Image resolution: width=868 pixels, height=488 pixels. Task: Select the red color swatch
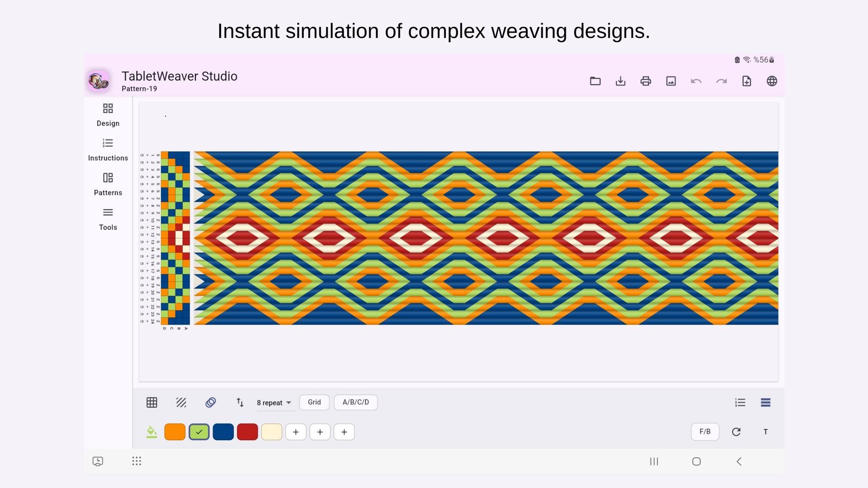[x=247, y=432]
